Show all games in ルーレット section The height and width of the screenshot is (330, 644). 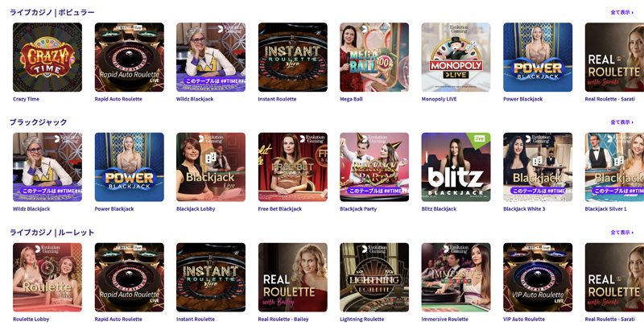621,233
